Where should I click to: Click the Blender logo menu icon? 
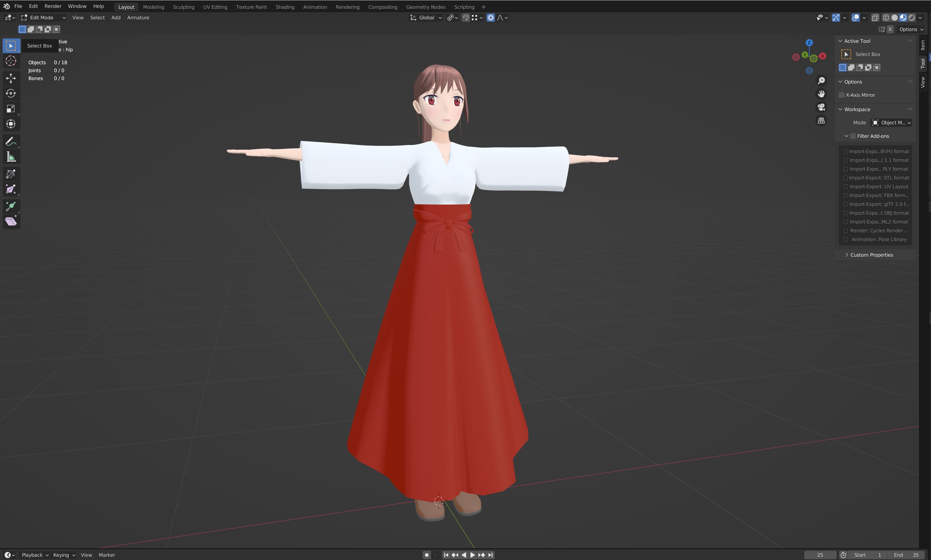click(6, 6)
